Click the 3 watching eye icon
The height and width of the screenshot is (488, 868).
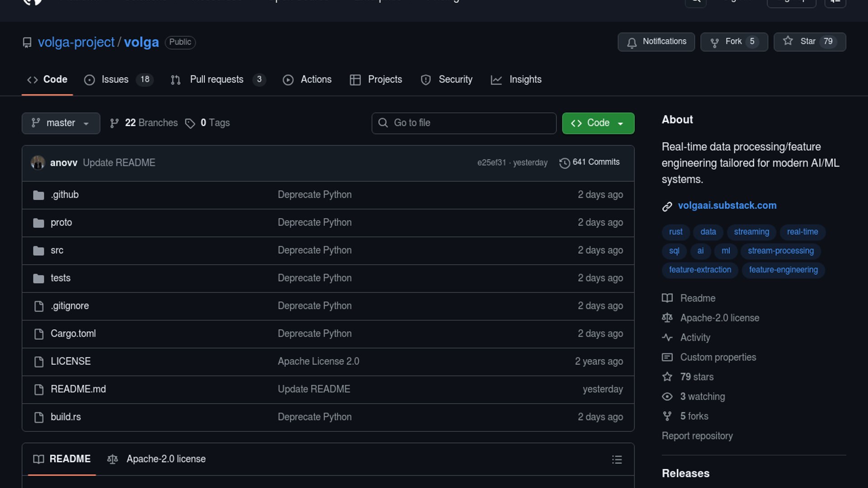(667, 397)
